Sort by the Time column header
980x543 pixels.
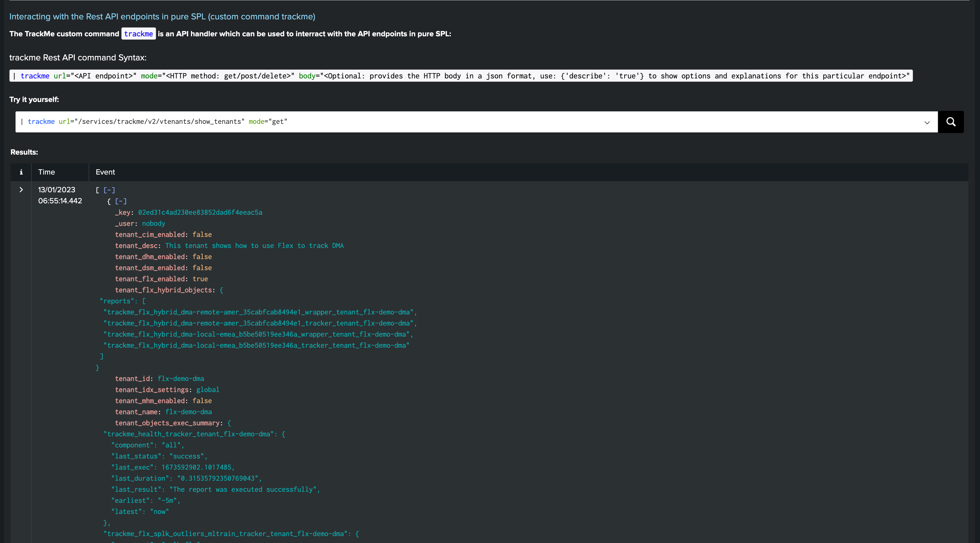(46, 172)
